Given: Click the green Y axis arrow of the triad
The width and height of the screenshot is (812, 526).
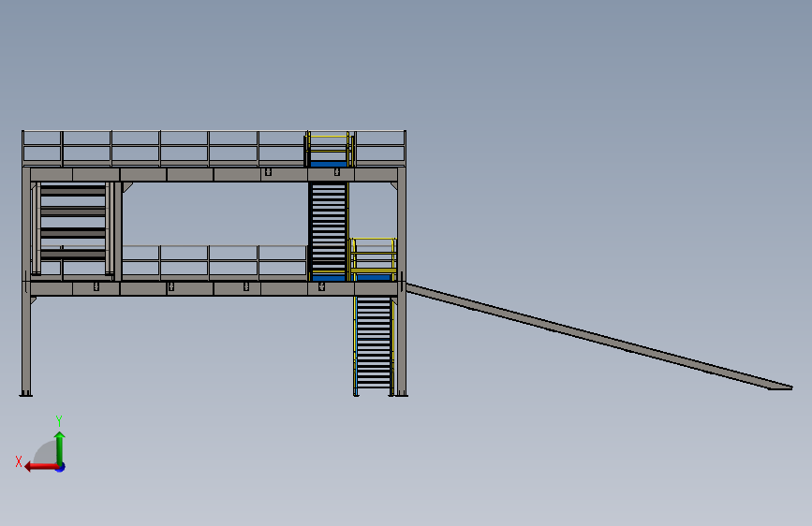Looking at the screenshot, I should coord(60,447).
